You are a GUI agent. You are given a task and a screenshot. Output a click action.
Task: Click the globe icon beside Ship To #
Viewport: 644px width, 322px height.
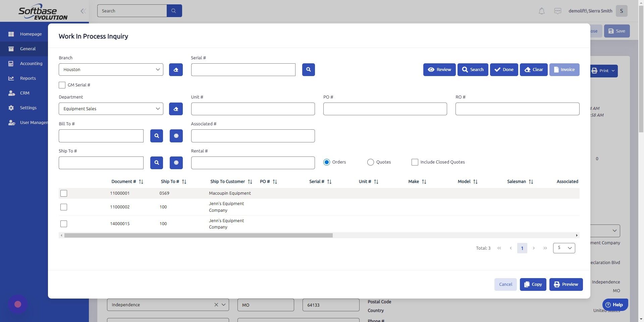pyautogui.click(x=176, y=163)
